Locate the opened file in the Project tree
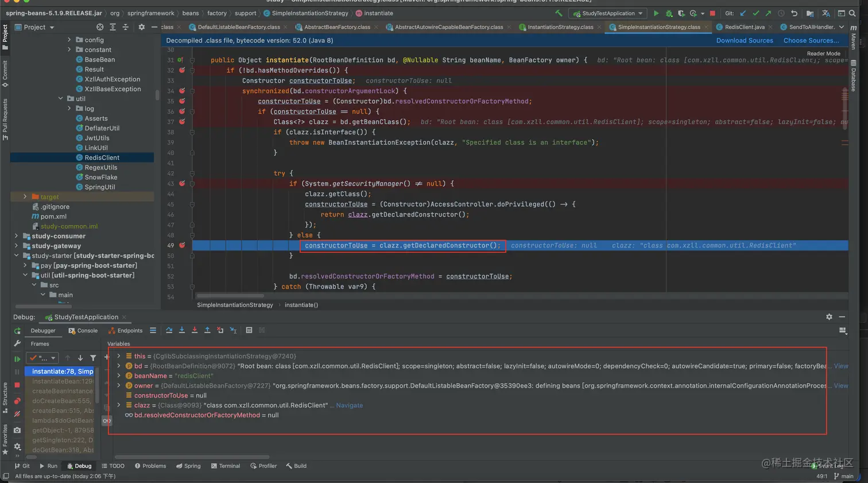 pyautogui.click(x=100, y=27)
